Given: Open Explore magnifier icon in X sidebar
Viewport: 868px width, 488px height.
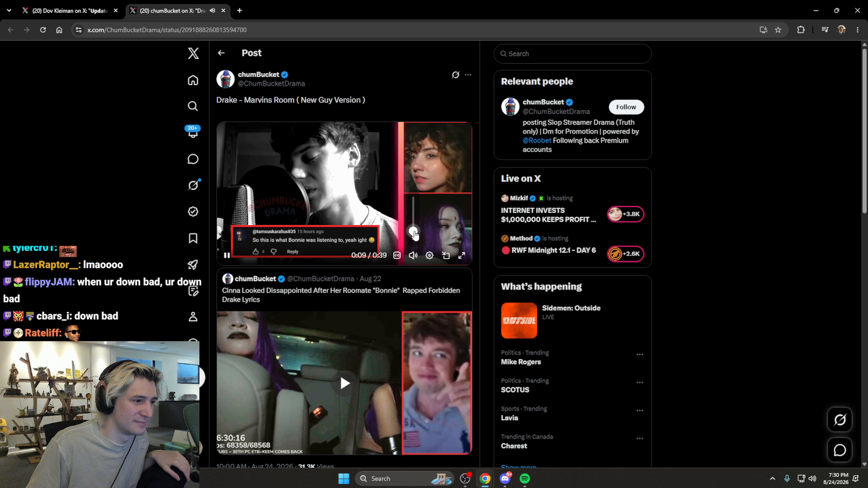Looking at the screenshot, I should (x=193, y=106).
